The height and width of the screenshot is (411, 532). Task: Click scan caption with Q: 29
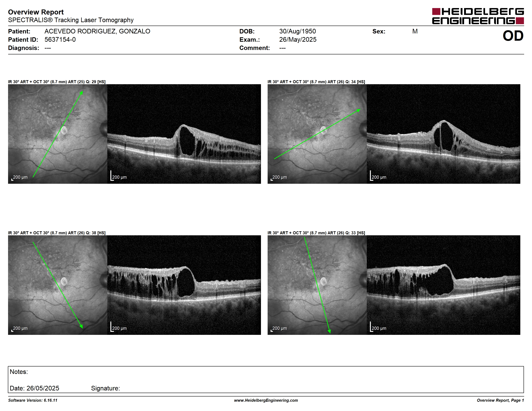click(57, 82)
